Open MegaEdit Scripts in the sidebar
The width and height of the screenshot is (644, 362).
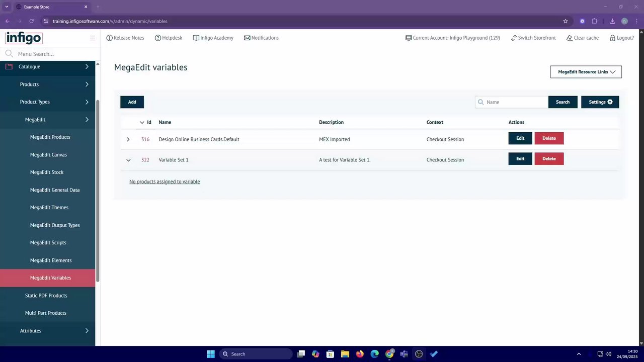click(48, 243)
